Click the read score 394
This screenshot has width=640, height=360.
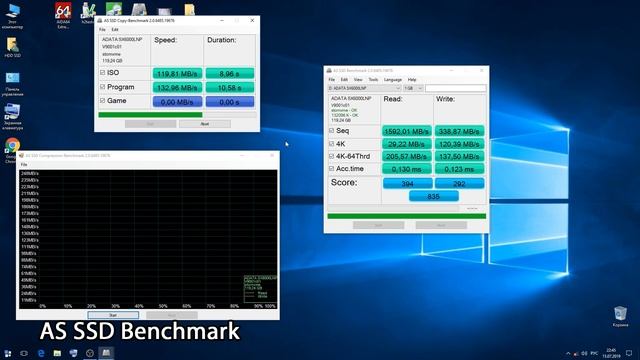tap(407, 183)
